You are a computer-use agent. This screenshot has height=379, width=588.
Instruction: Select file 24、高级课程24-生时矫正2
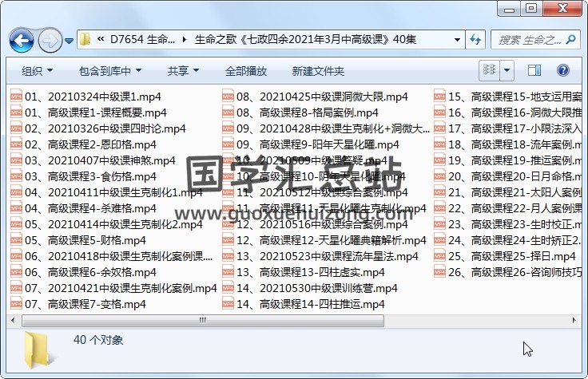pyautogui.click(x=508, y=240)
